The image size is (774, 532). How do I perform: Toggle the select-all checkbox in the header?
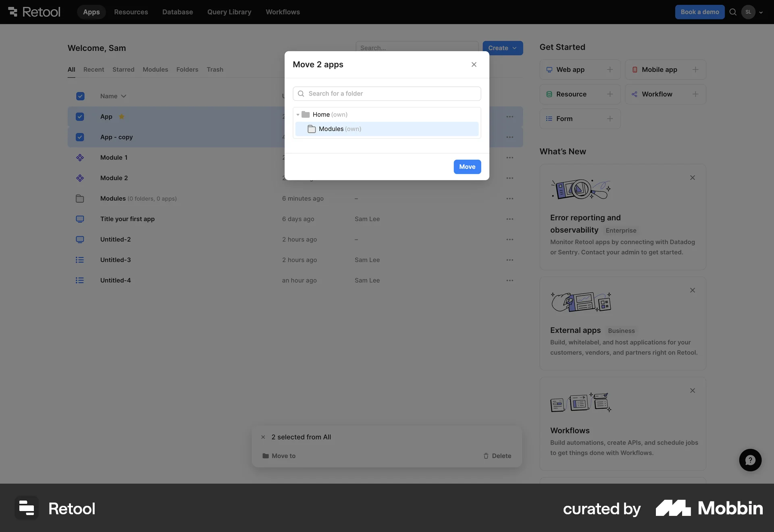click(80, 96)
